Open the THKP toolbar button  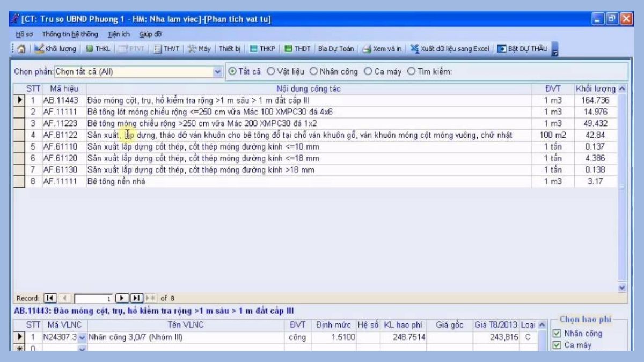262,49
